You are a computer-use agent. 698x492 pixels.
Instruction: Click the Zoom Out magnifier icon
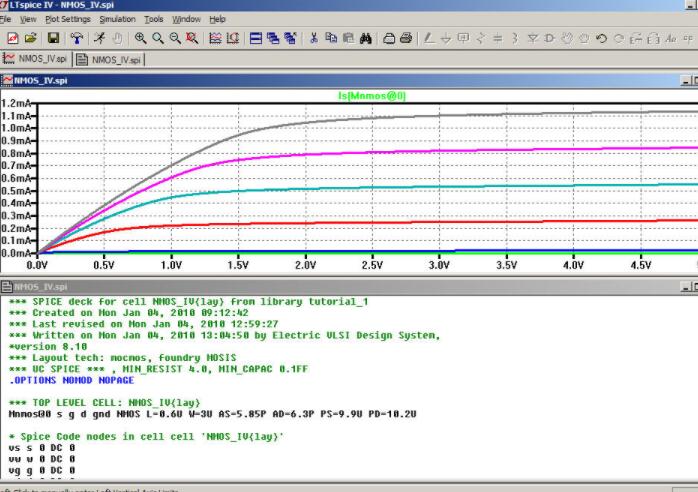point(175,38)
